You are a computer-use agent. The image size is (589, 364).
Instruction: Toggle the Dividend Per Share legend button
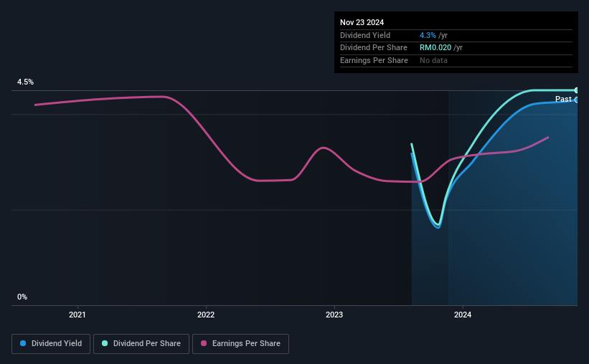pos(141,344)
